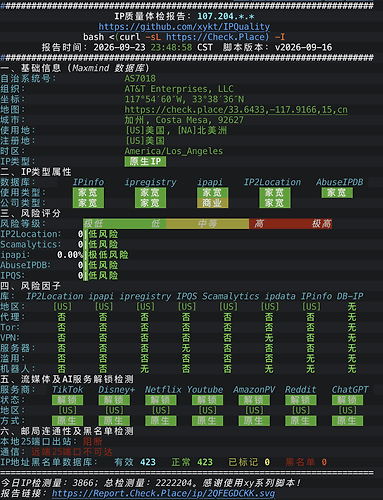Click the 正常 423 blacklist count
383x500 pixels.
pos(192,462)
